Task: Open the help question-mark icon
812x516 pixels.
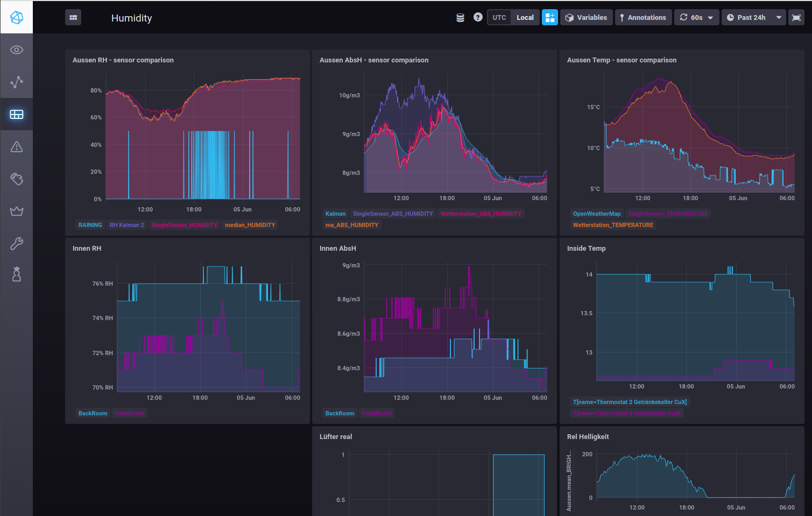Action: (478, 17)
